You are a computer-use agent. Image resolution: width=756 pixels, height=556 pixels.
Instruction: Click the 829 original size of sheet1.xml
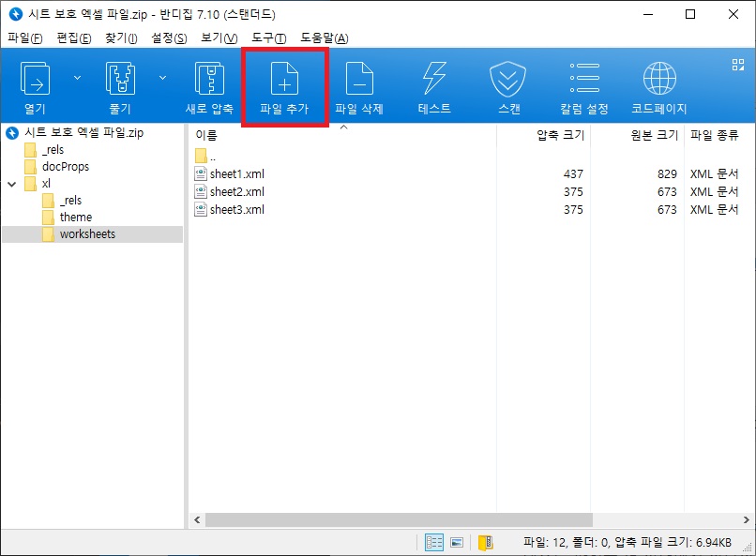667,174
